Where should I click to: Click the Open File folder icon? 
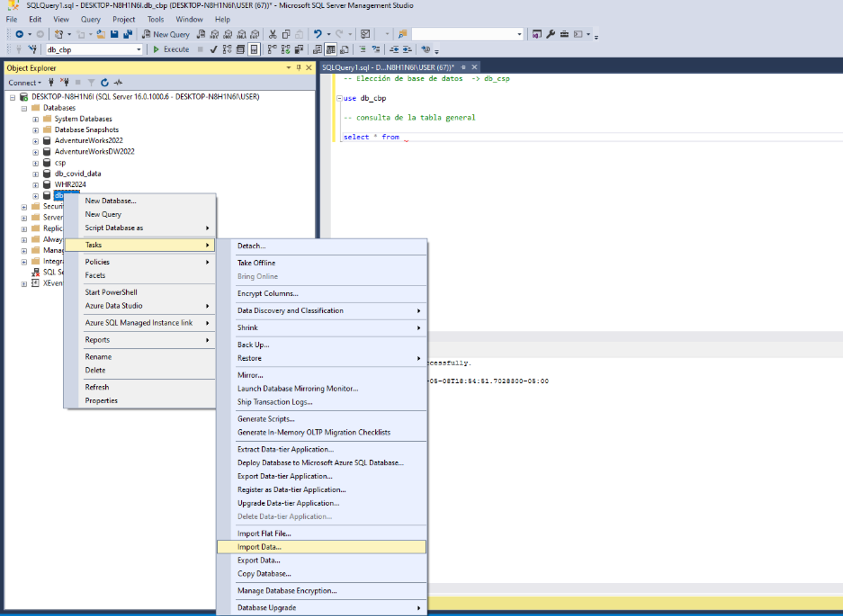point(101,34)
